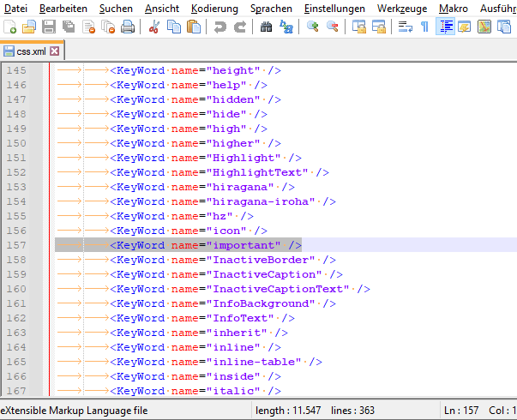Click the New file toolbar icon
The width and height of the screenshot is (517, 420).
coord(9,27)
